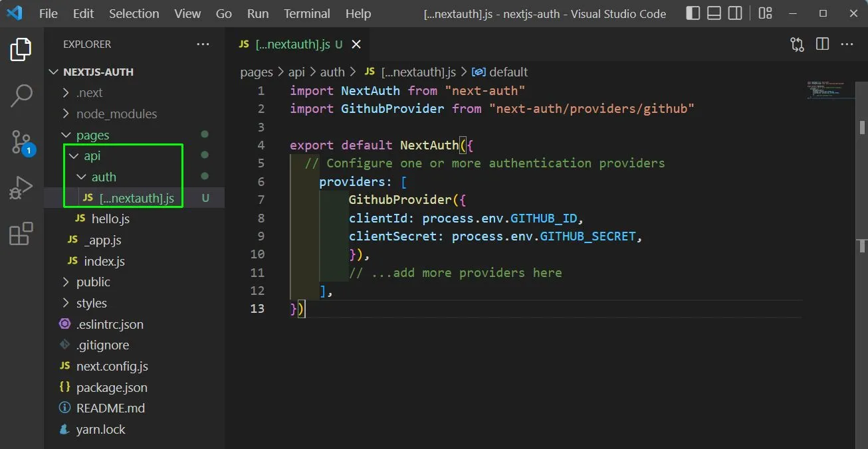Image resolution: width=868 pixels, height=449 pixels.
Task: Open the Run menu
Action: pyautogui.click(x=258, y=13)
